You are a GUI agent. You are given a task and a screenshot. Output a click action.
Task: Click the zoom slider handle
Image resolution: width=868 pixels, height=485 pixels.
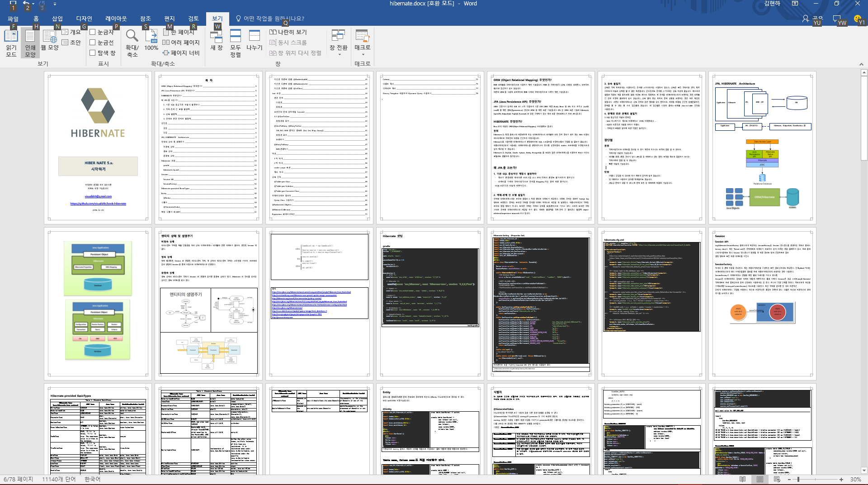pyautogui.click(x=798, y=479)
